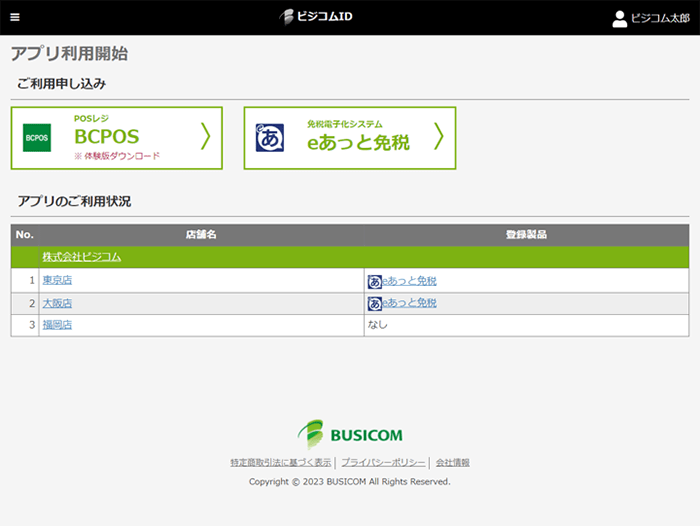
Task: Click the ビジコムID header logo
Action: pyautogui.click(x=316, y=17)
